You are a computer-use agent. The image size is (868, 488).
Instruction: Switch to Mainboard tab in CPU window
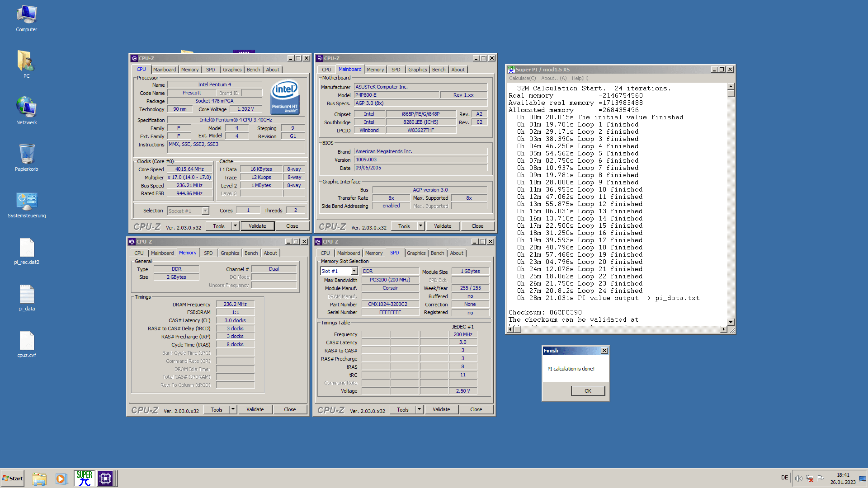click(165, 70)
